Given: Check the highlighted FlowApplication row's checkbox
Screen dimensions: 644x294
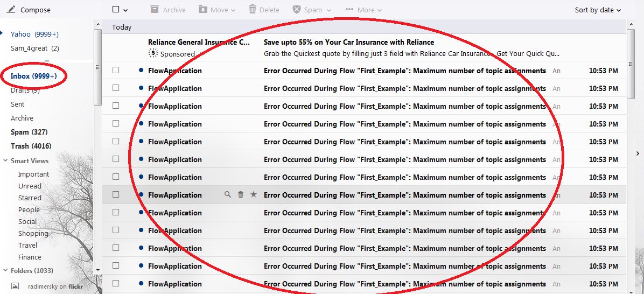Looking at the screenshot, I should [116, 194].
